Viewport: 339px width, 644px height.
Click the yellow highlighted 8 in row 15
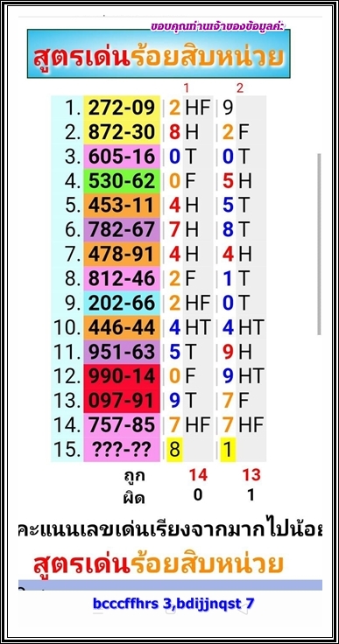point(174,450)
